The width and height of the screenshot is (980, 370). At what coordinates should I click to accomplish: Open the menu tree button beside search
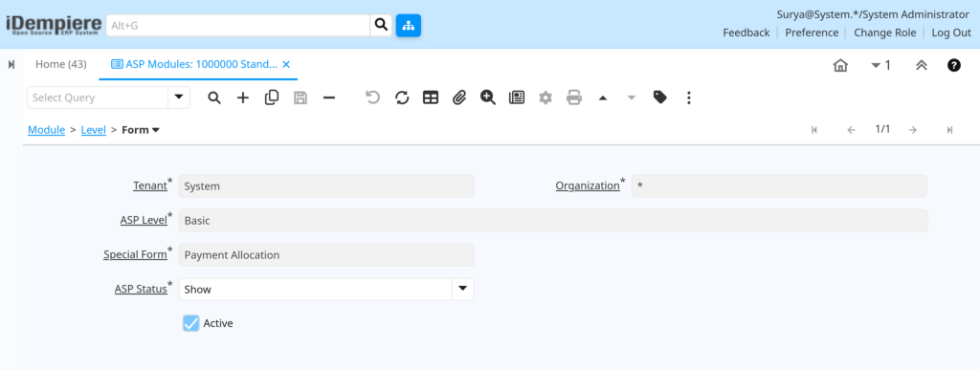pyautogui.click(x=408, y=25)
